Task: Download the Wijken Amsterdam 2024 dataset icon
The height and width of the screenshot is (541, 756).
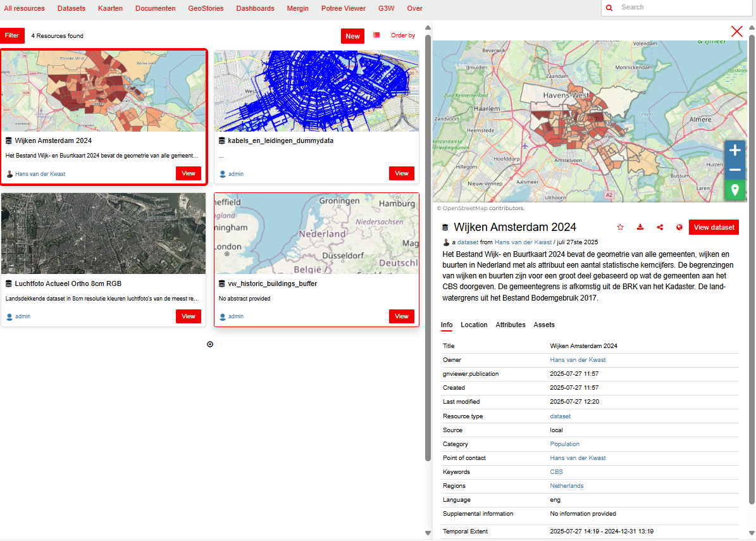Action: point(640,227)
